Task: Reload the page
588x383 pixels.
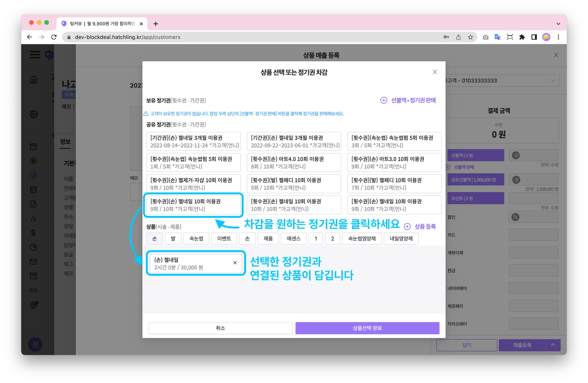Action: [54, 37]
